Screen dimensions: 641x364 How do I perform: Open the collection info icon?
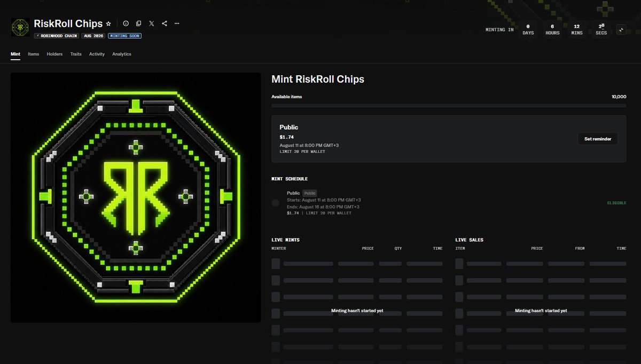126,23
